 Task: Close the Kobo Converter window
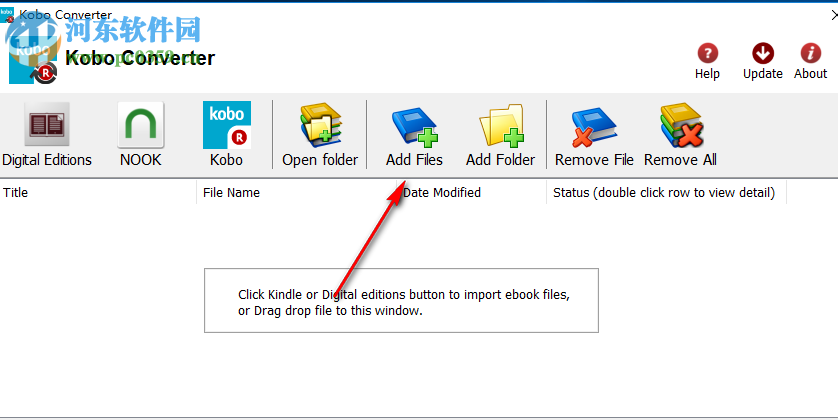tap(834, 15)
